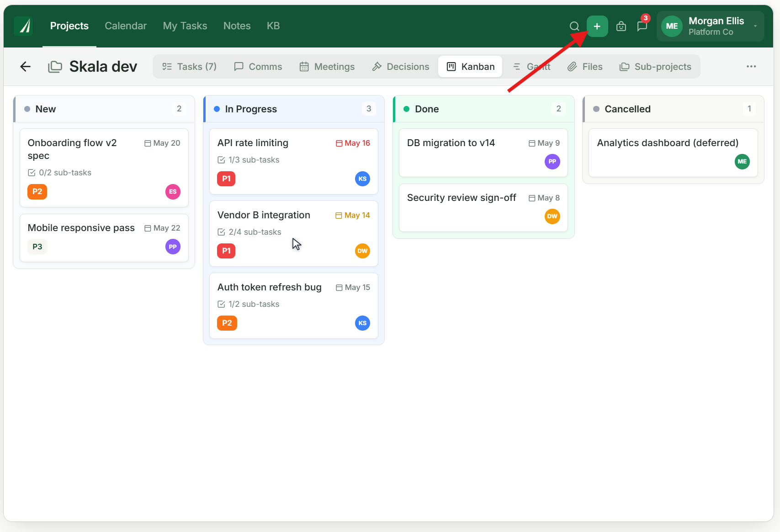Open the Mobile responsive pass card
This screenshot has height=532, width=780.
(x=104, y=238)
